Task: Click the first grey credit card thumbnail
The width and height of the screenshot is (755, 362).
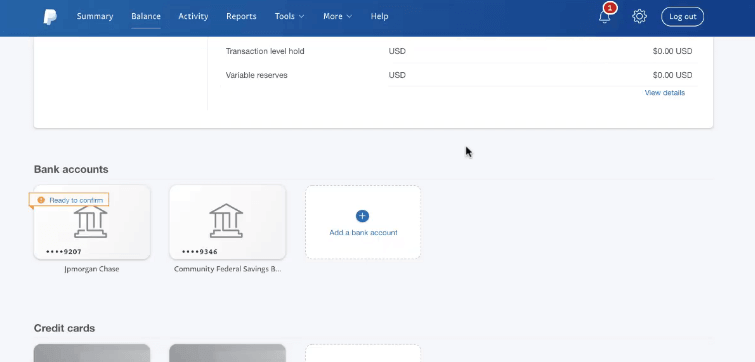Action: coord(91,353)
